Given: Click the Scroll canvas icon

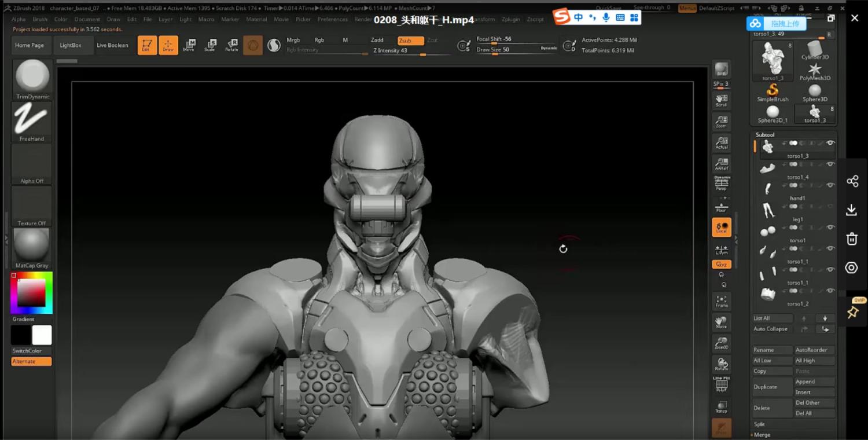Looking at the screenshot, I should tap(722, 101).
